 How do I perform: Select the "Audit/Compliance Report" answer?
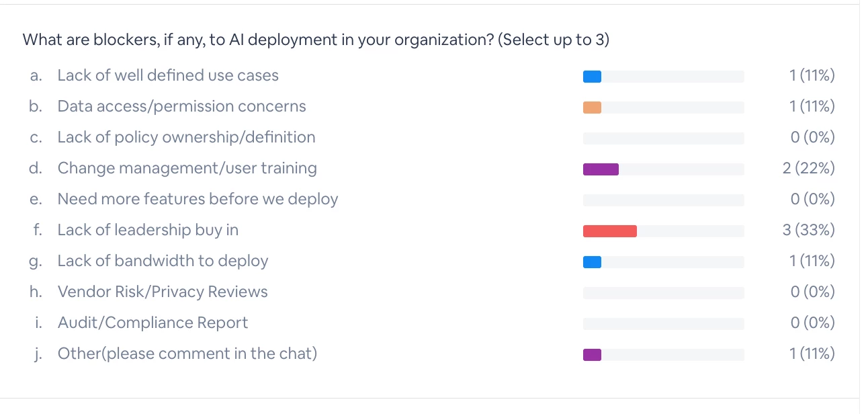[153, 323]
